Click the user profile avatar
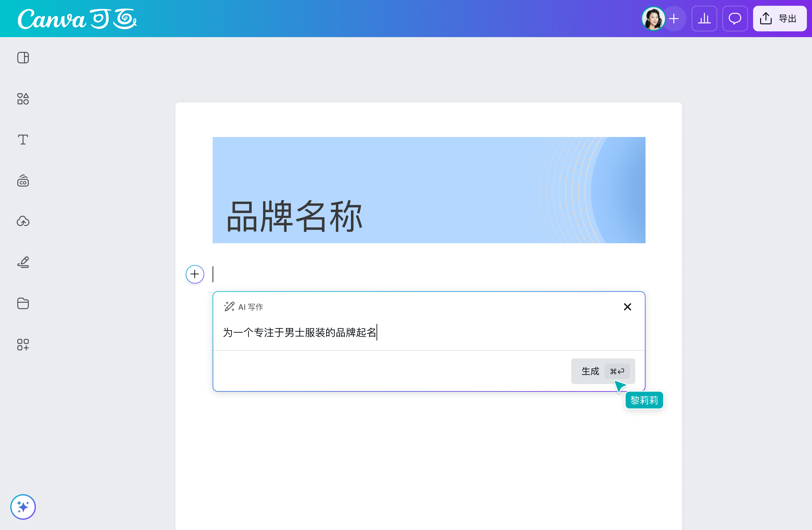The width and height of the screenshot is (812, 530). pyautogui.click(x=653, y=19)
